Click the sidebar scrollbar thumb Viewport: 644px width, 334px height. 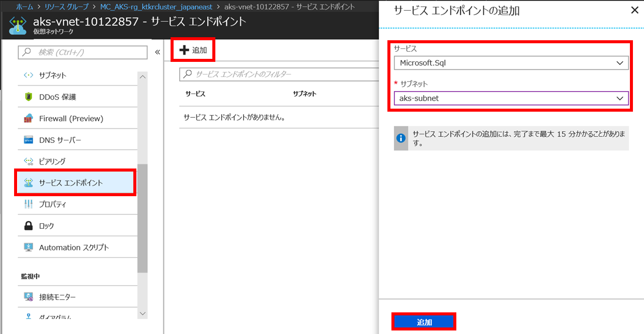(142, 218)
